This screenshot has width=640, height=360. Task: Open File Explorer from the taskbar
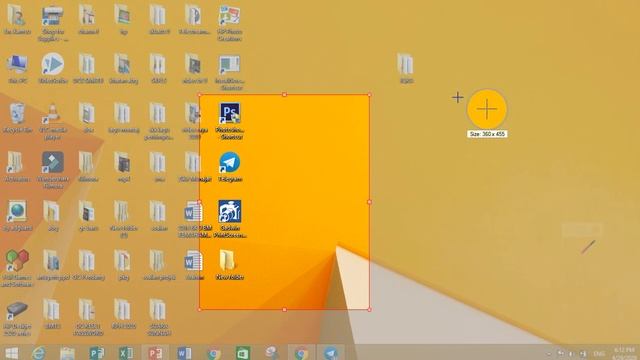tap(68, 353)
